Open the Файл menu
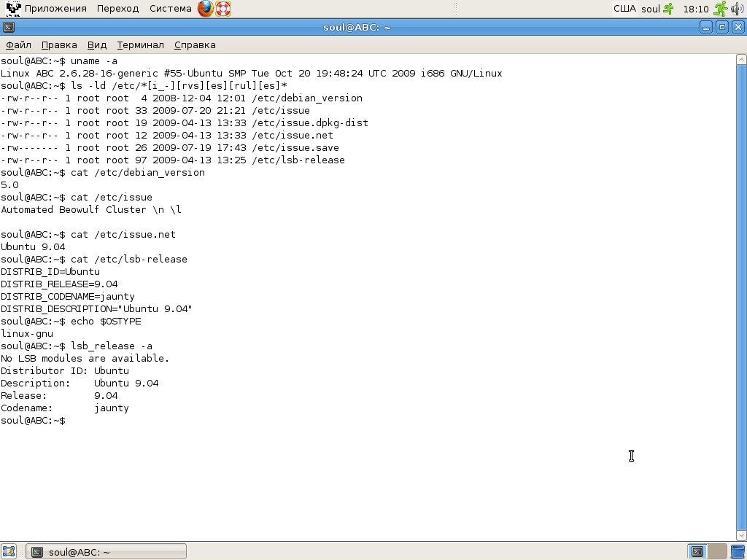 tap(18, 44)
